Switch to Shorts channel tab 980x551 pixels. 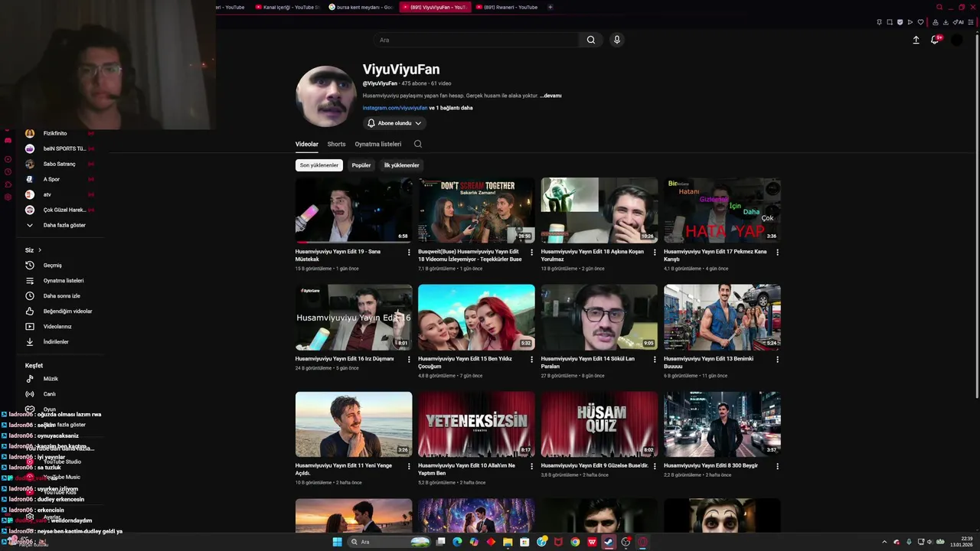click(337, 144)
